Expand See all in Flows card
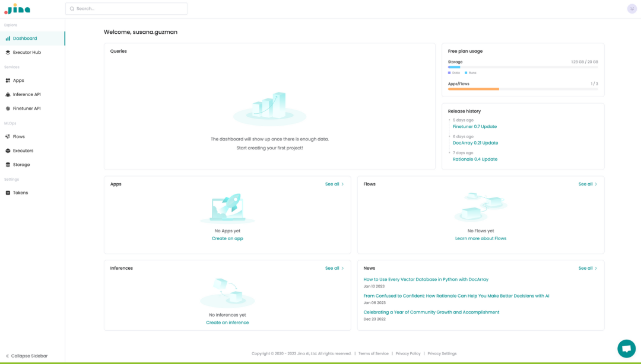 [x=588, y=184]
